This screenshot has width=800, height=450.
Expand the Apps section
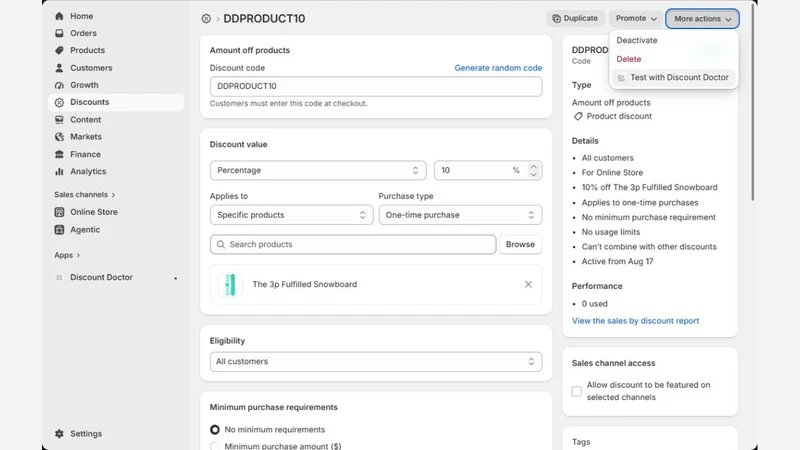67,255
